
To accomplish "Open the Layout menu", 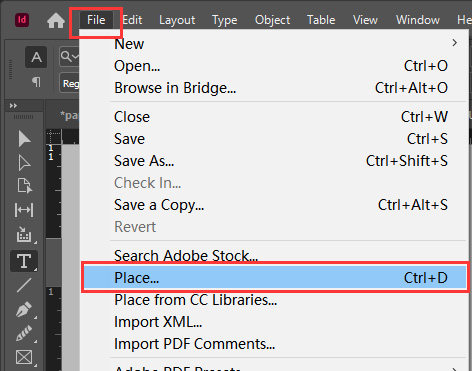I will (177, 20).
